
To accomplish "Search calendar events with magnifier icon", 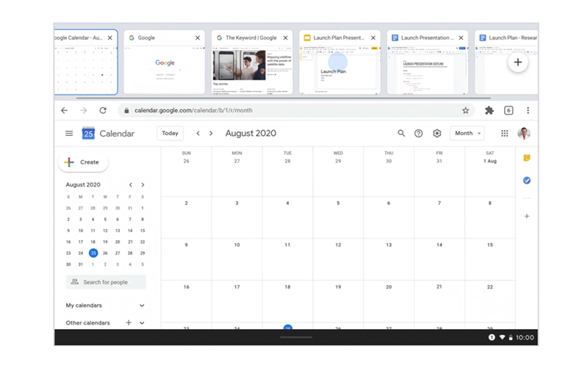I will click(x=401, y=134).
